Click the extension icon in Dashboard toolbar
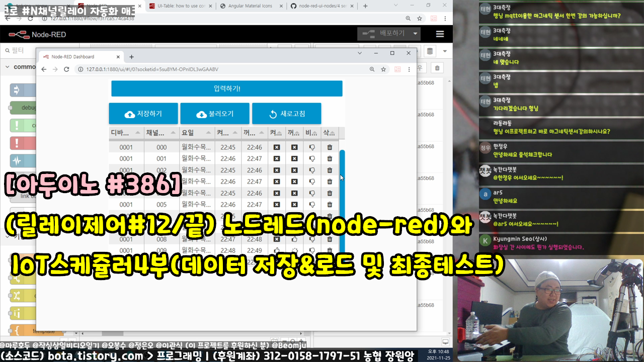This screenshot has width=644, height=362. pyautogui.click(x=397, y=69)
